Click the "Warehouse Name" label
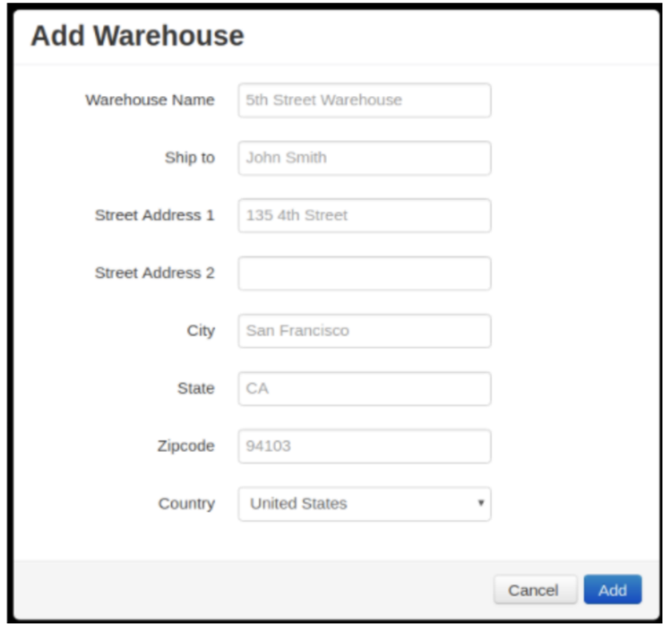Image resolution: width=672 pixels, height=633 pixels. click(150, 100)
